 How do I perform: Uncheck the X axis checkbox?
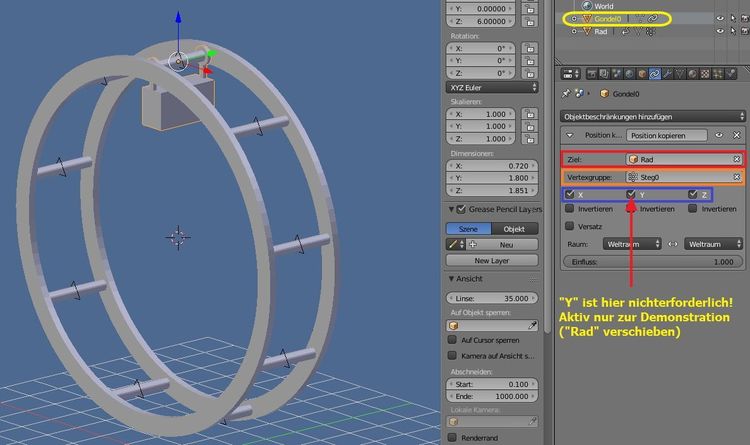pos(570,194)
